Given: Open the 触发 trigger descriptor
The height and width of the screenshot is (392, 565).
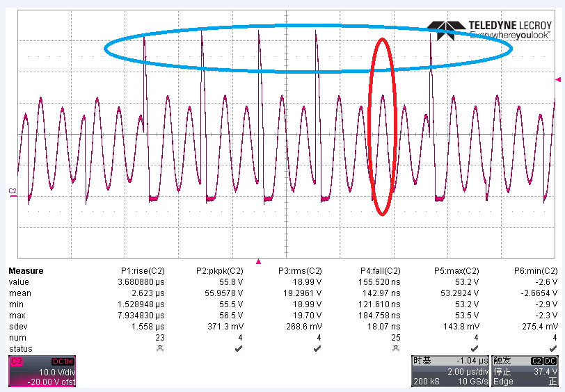Looking at the screenshot, I should (x=525, y=371).
